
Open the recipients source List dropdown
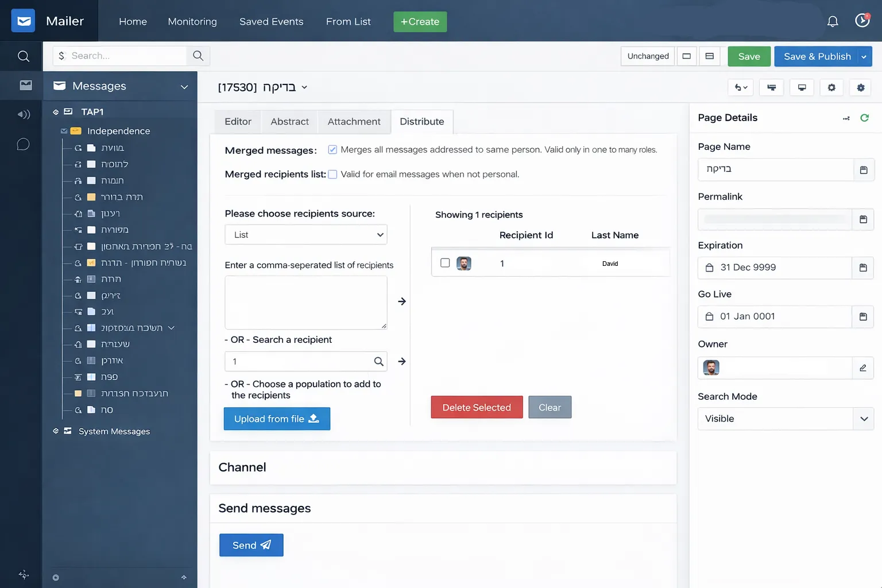point(306,234)
